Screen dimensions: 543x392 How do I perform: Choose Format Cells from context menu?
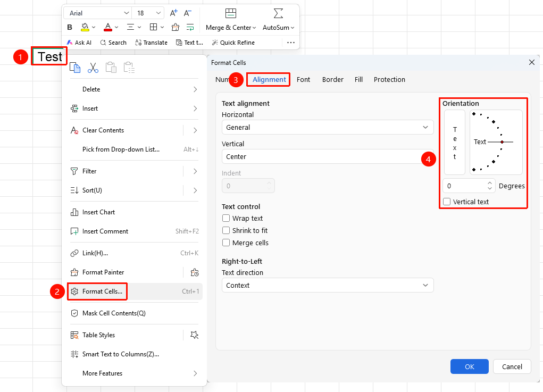click(x=135, y=291)
